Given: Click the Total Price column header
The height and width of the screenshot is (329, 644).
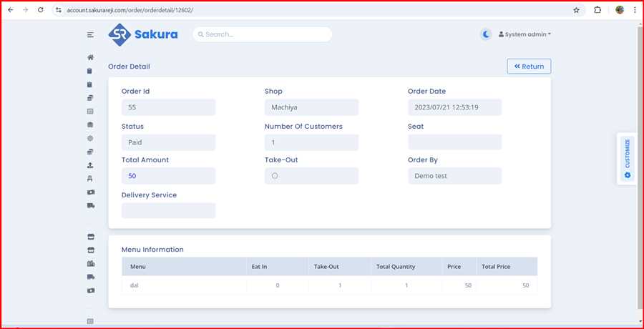Looking at the screenshot, I should click(496, 267).
